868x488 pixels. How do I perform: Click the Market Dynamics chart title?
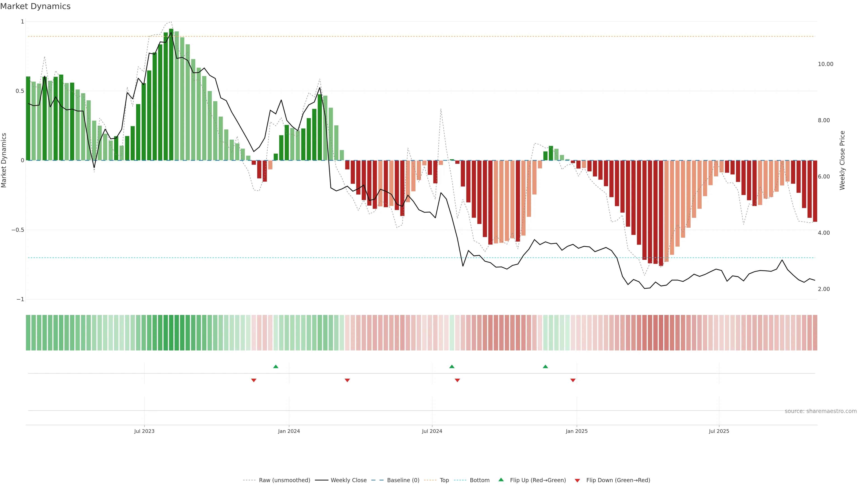click(35, 6)
